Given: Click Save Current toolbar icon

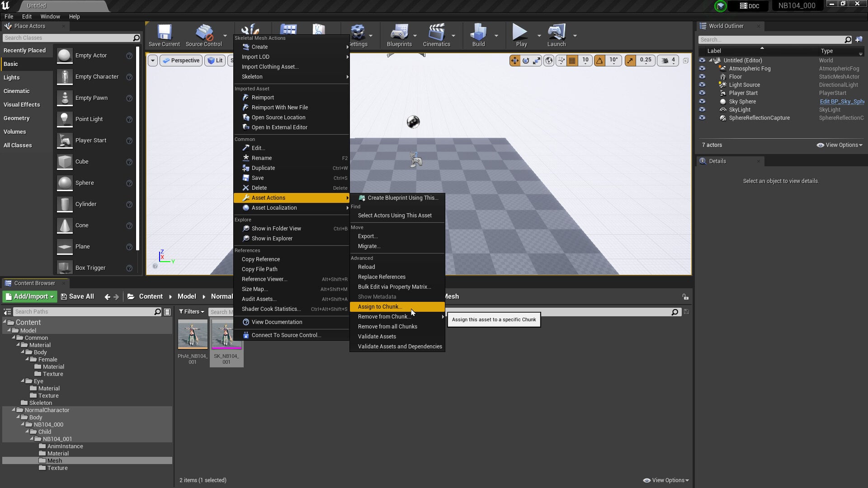Looking at the screenshot, I should pyautogui.click(x=164, y=36).
